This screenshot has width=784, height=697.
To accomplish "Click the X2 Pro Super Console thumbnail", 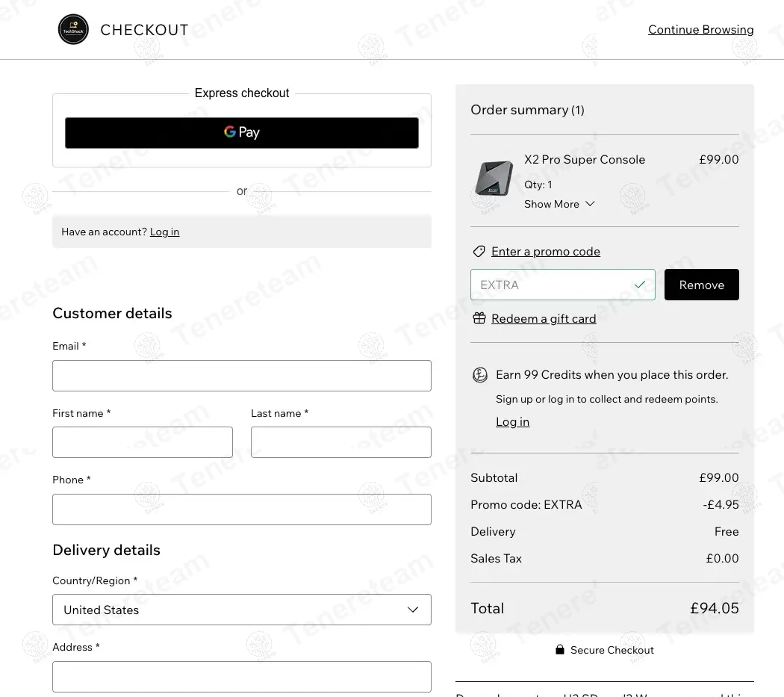I will pos(494,179).
